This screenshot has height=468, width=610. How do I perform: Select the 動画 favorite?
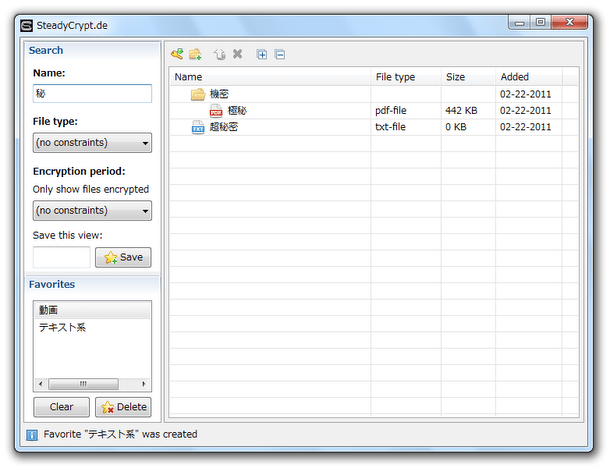(92, 310)
